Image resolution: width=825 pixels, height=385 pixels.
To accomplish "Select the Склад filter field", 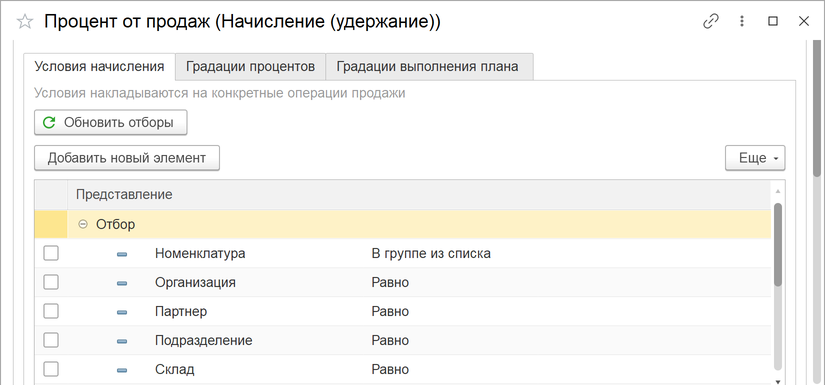I will (x=175, y=369).
